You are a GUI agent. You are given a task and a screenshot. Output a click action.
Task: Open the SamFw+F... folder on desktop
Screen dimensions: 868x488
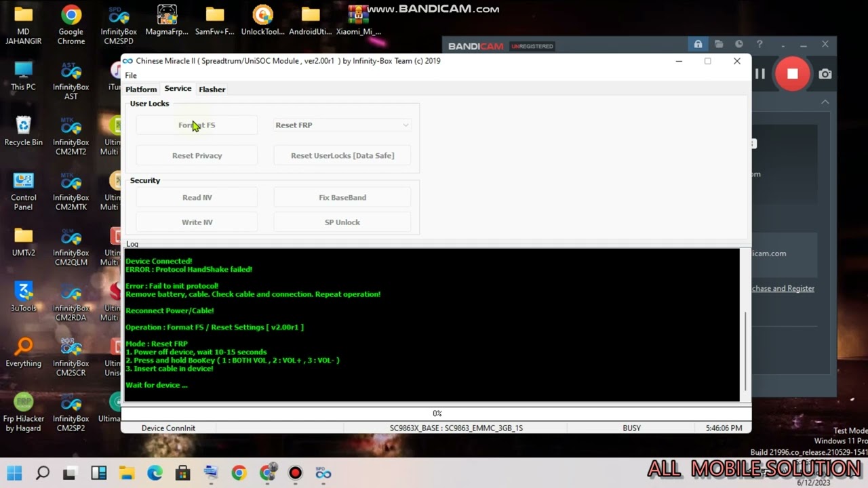[215, 20]
